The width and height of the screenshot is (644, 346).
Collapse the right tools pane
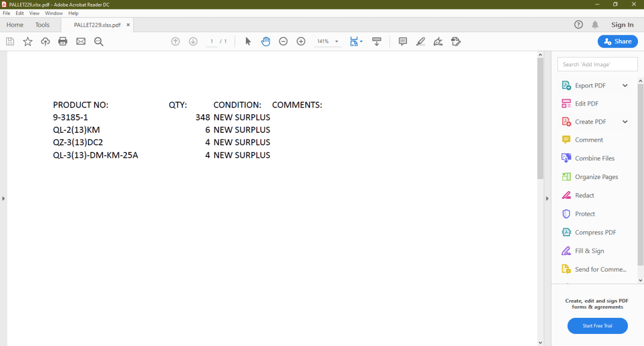(547, 199)
